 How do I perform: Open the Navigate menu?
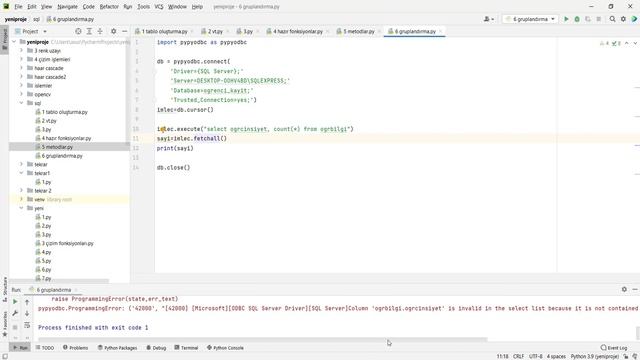pyautogui.click(x=67, y=7)
